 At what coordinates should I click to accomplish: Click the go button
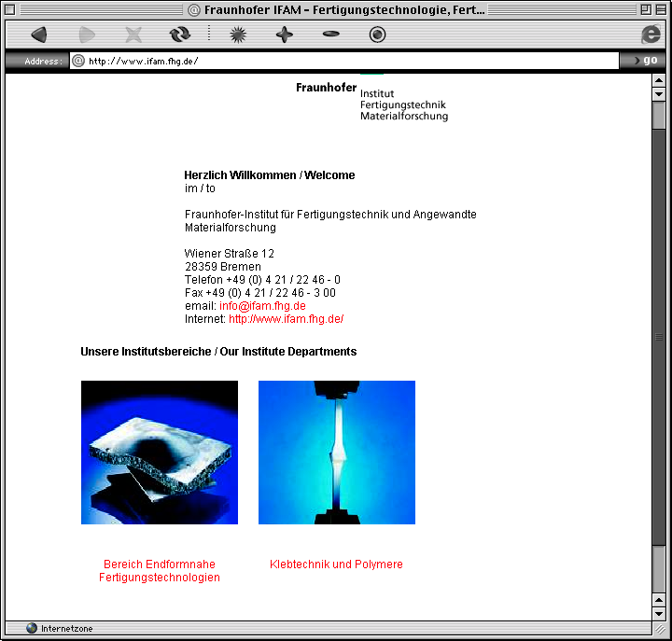646,61
